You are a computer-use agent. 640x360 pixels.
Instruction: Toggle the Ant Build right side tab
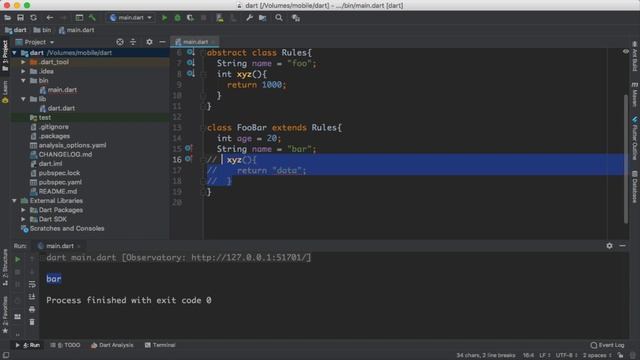pyautogui.click(x=635, y=56)
